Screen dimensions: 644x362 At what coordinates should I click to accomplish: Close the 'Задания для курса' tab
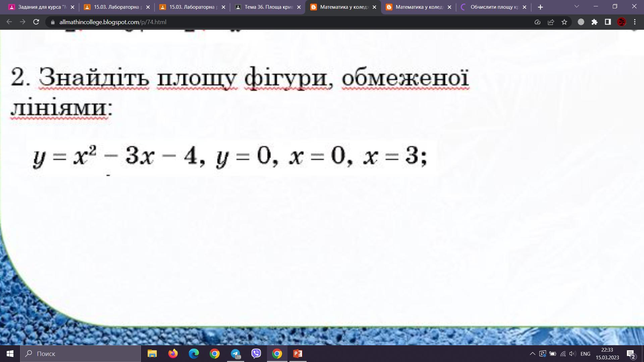[x=72, y=7]
